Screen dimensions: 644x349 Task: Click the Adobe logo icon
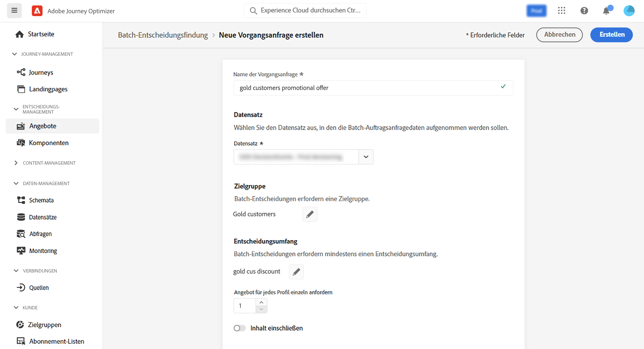point(37,11)
